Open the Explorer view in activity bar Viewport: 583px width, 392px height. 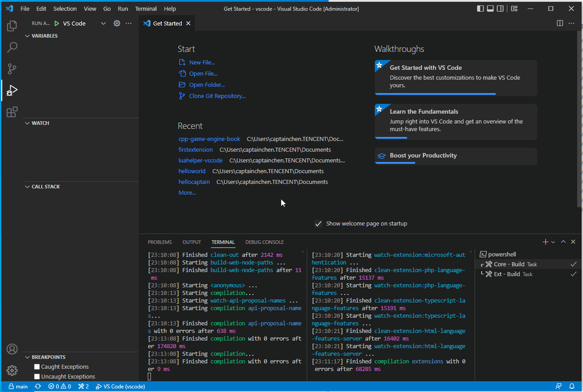12,26
